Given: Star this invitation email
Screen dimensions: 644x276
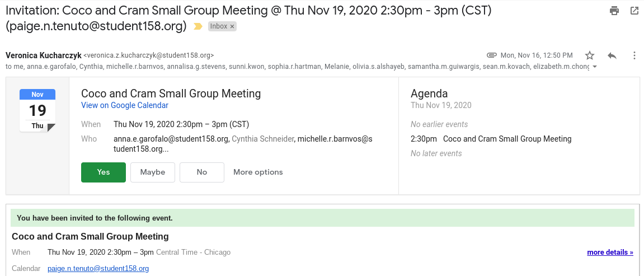Looking at the screenshot, I should (590, 55).
